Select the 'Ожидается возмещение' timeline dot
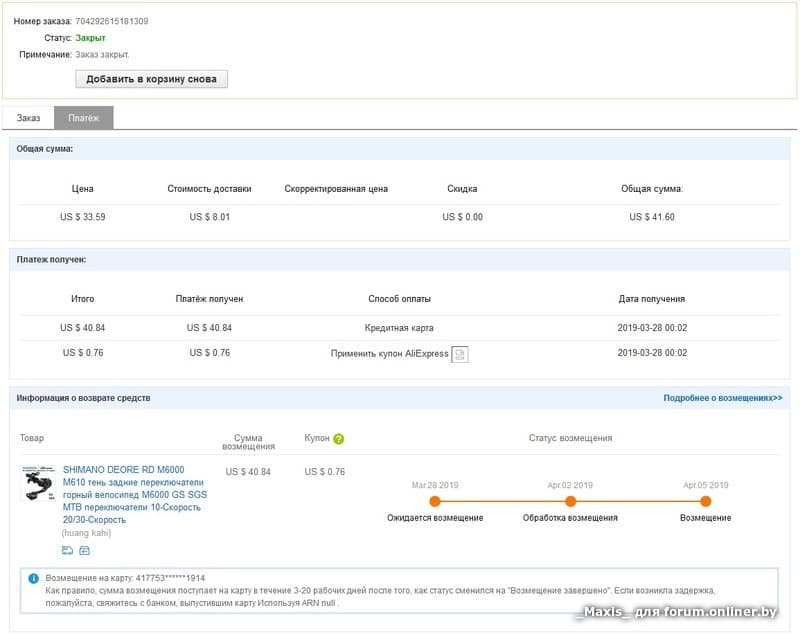800x635 pixels. tap(435, 501)
